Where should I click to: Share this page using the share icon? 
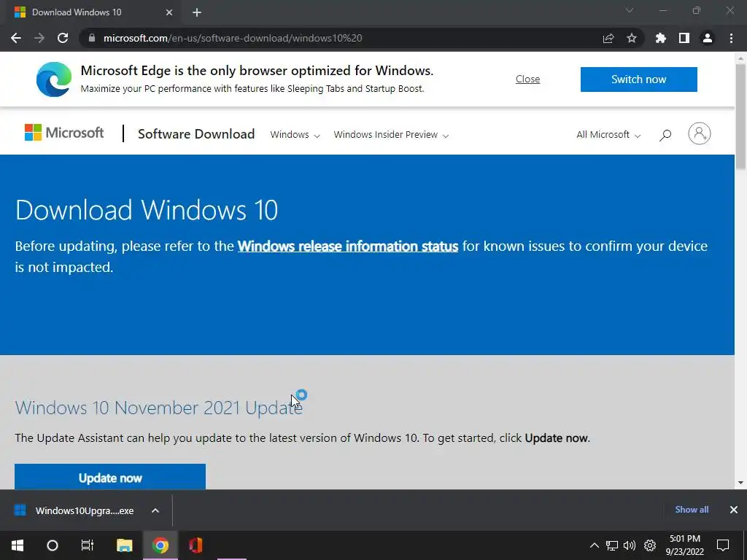pos(608,38)
